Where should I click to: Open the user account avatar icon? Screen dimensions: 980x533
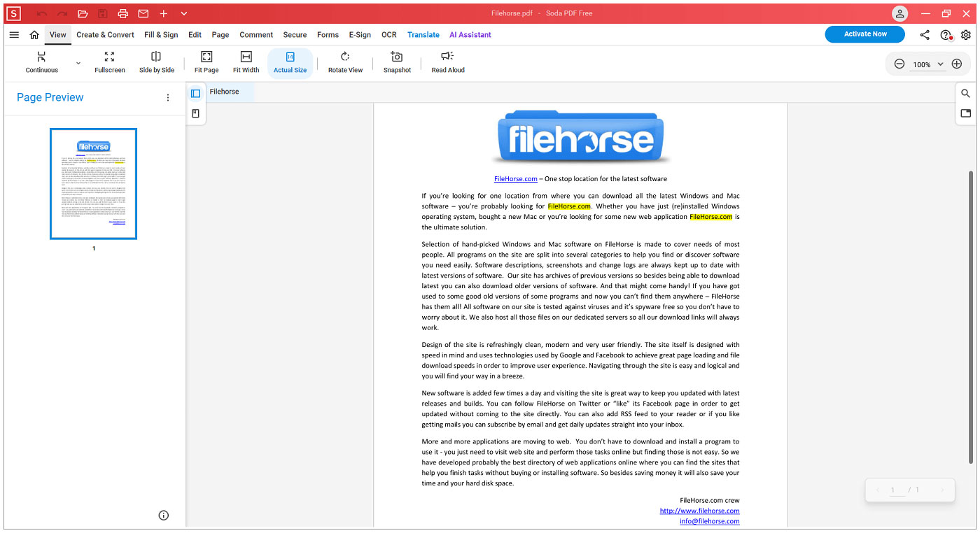coord(899,14)
